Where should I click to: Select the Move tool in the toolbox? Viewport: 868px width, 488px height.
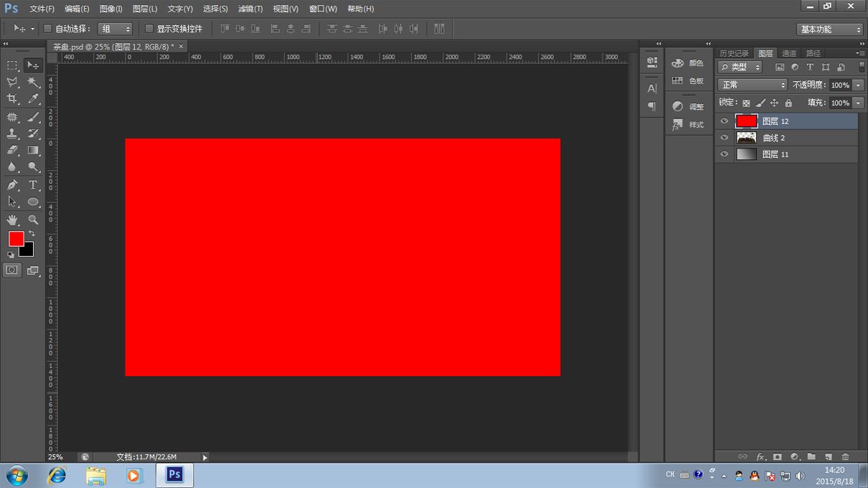tap(33, 65)
